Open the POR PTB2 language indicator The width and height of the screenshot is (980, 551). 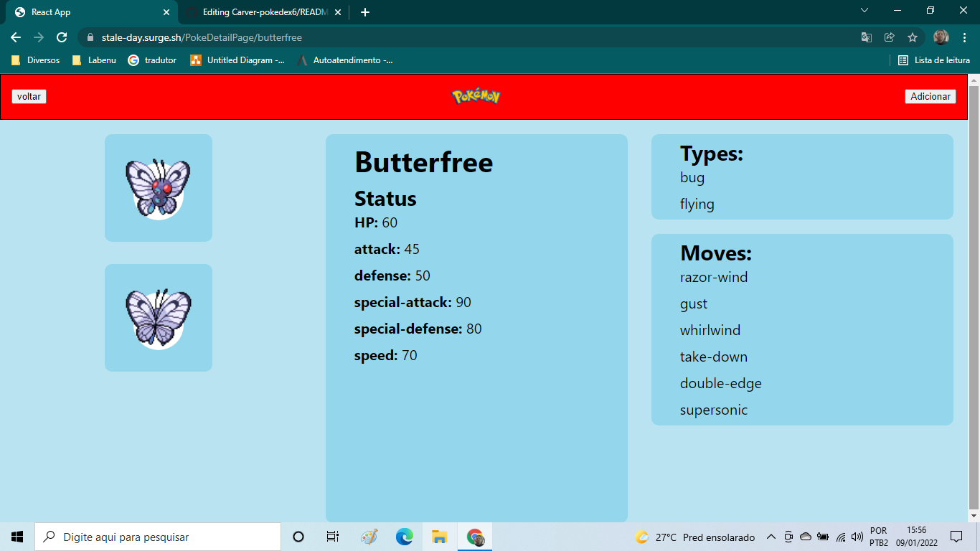pos(879,537)
